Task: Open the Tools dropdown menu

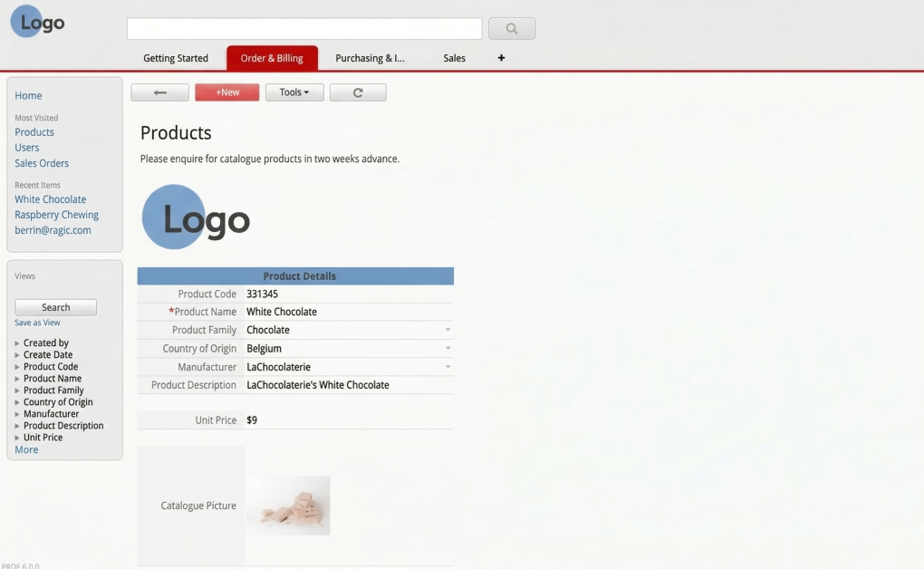Action: (294, 92)
